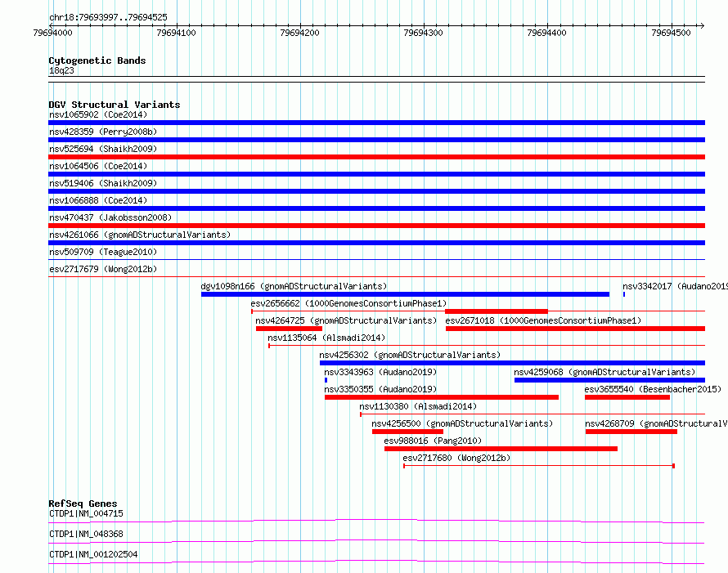The width and height of the screenshot is (728, 573).
Task: Select the esv988016 (Pang2010) label
Action: click(433, 441)
